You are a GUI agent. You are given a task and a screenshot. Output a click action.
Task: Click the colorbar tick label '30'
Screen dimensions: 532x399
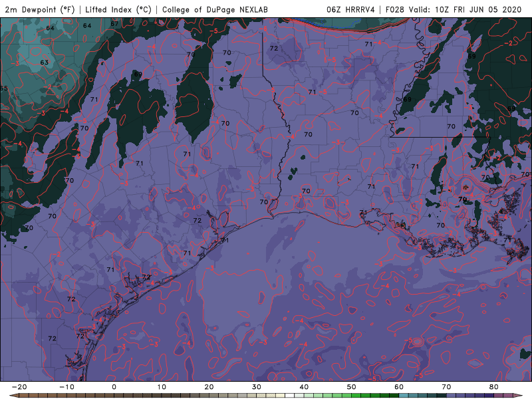pos(257,387)
